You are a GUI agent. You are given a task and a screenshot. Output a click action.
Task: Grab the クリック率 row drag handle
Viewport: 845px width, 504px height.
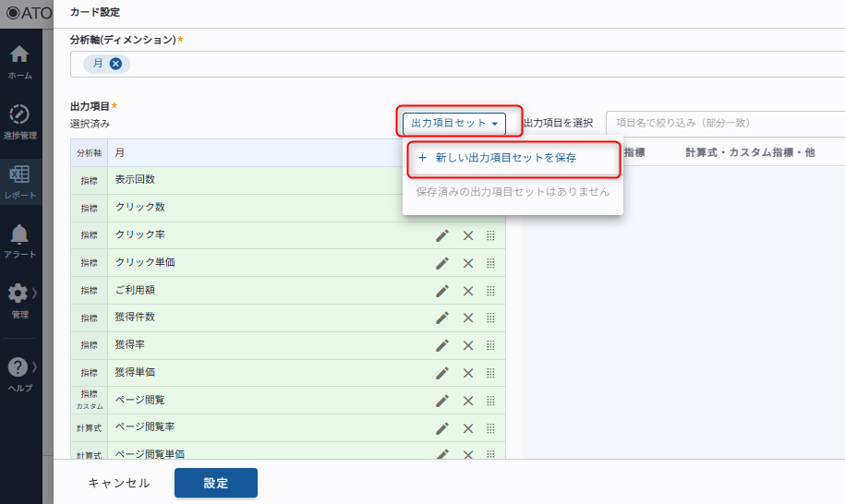490,236
